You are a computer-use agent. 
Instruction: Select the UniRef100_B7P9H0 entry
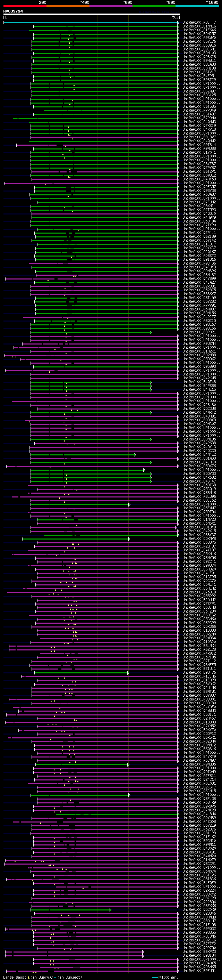199,118
